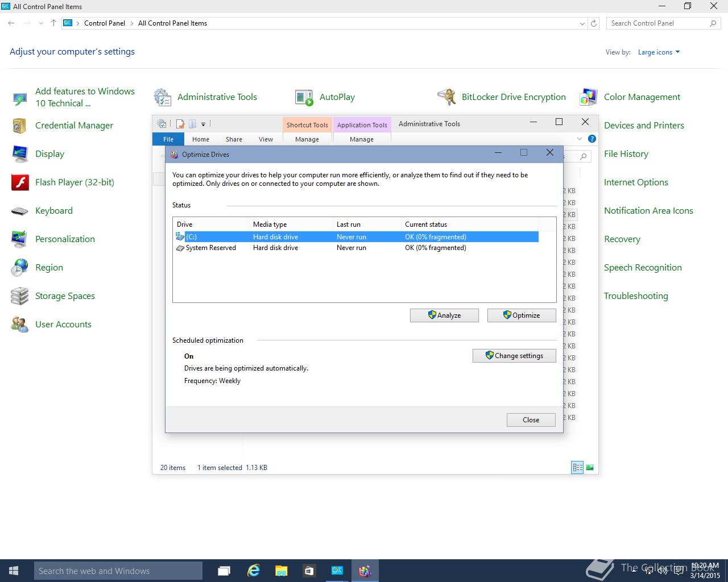Image resolution: width=728 pixels, height=582 pixels.
Task: Open the View ribbon tab
Action: (x=266, y=139)
